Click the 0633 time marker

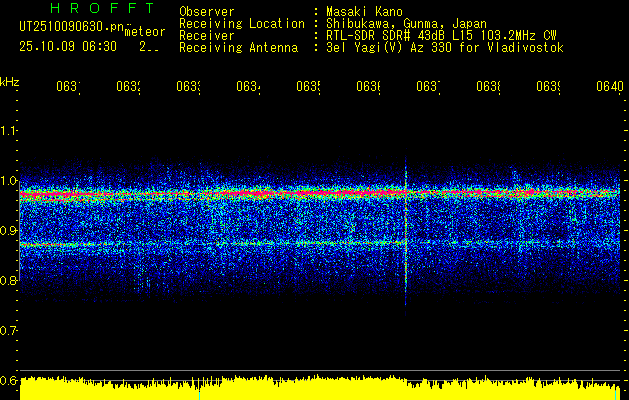click(x=188, y=87)
